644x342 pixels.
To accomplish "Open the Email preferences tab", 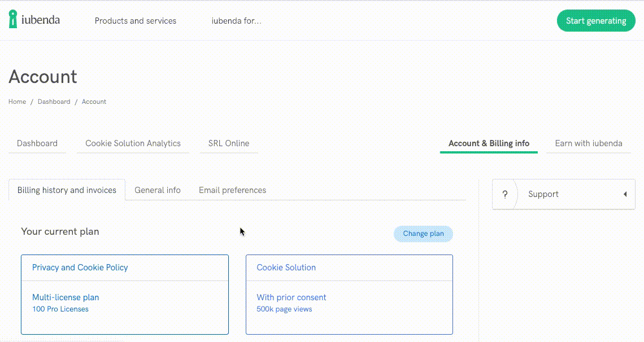I will (x=232, y=190).
